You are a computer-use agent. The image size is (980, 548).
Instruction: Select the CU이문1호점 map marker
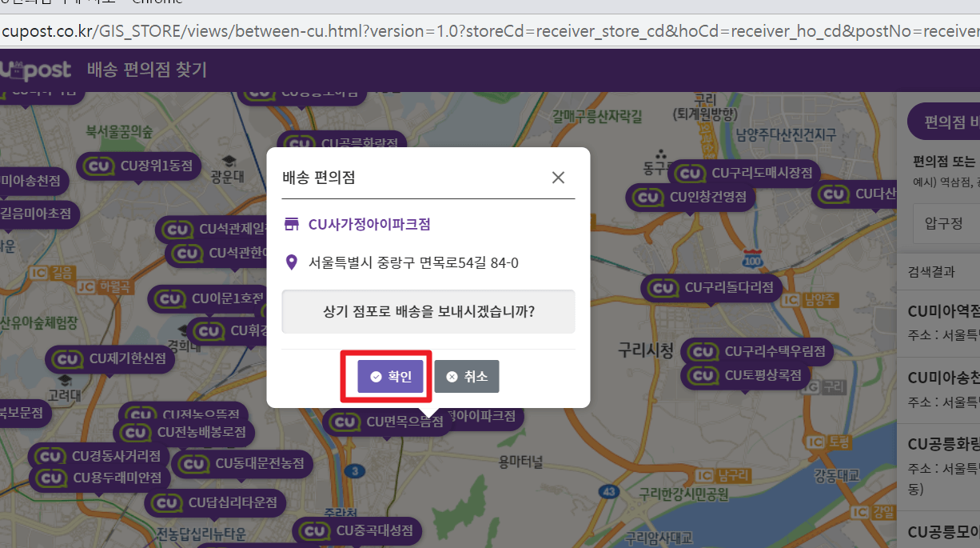(207, 298)
